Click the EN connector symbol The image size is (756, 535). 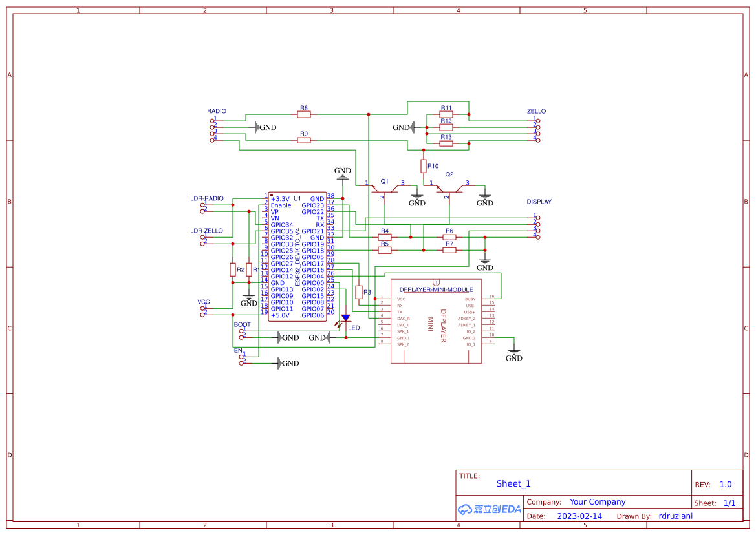click(x=243, y=359)
